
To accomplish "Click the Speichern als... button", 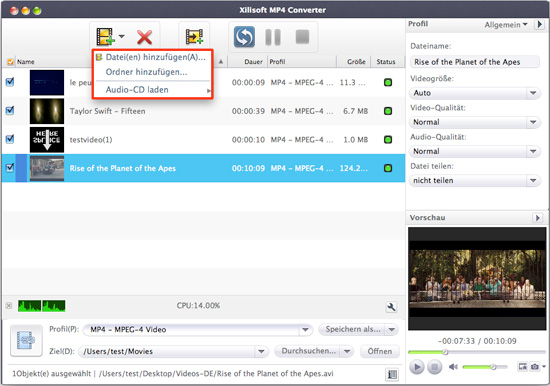I will coord(352,330).
